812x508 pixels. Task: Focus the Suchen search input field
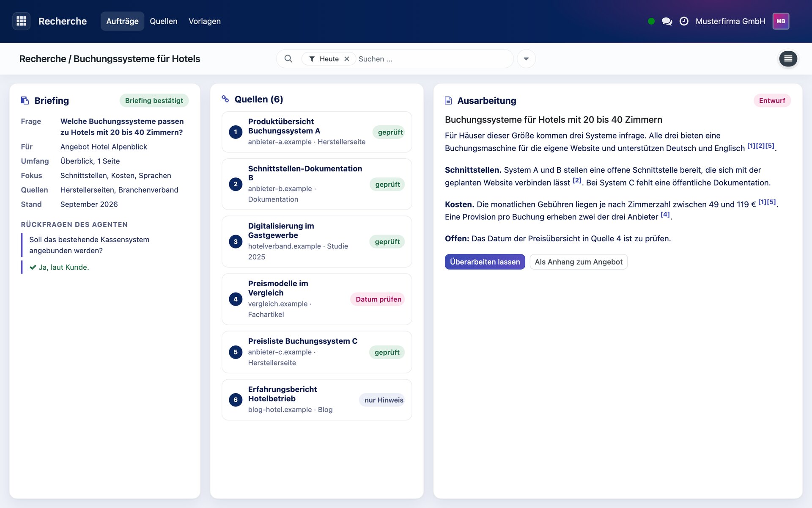tap(433, 59)
